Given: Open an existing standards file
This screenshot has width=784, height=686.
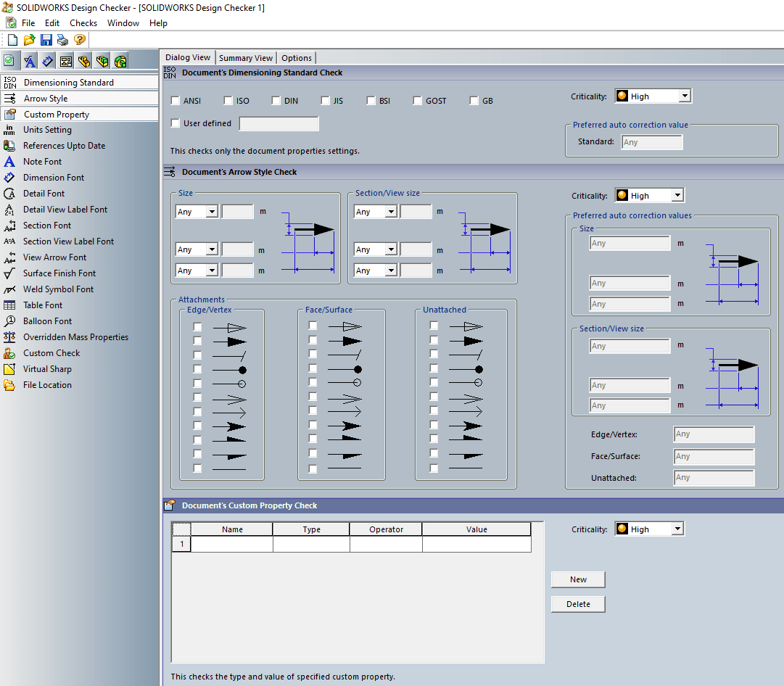Looking at the screenshot, I should [30, 40].
